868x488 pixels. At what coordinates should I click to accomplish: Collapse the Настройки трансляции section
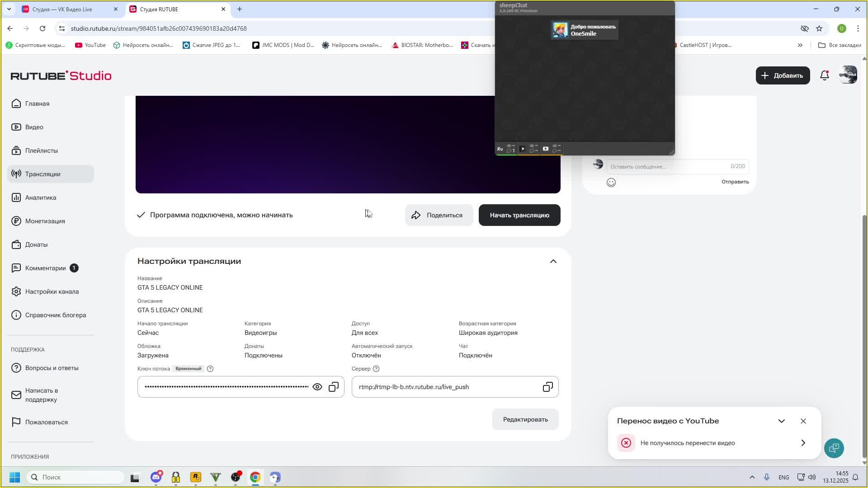coord(553,262)
